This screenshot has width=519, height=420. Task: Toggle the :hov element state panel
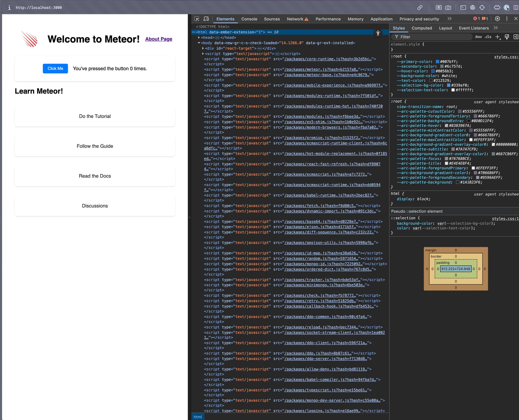(x=478, y=37)
